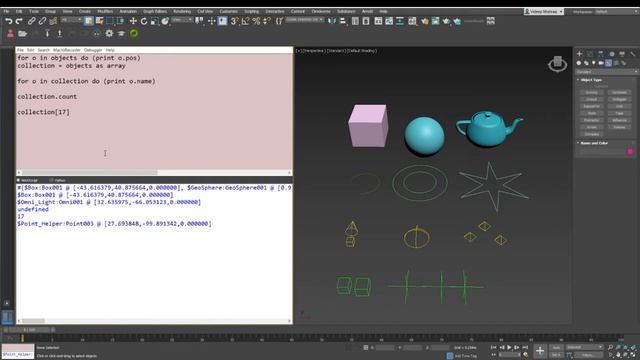Toggle Keyboard Shortcut Override button
640x360 pixels.
222,21
